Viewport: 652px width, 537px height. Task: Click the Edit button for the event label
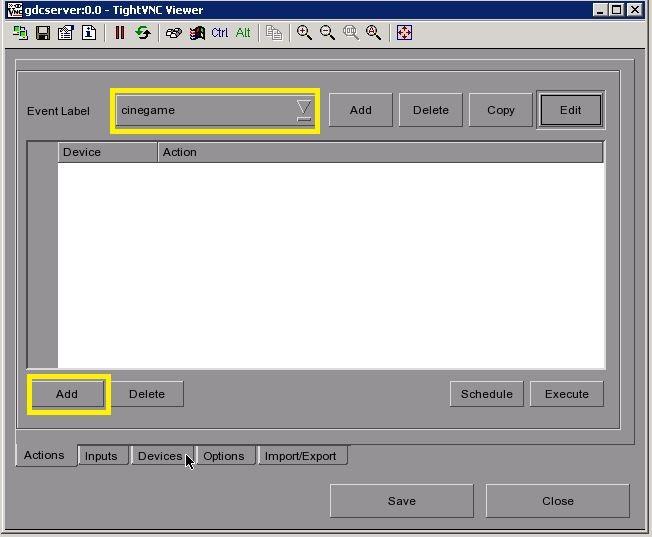click(x=570, y=110)
